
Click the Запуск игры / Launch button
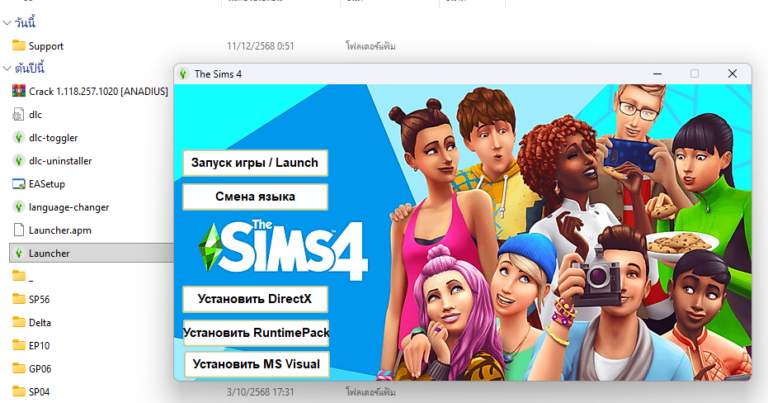(255, 163)
